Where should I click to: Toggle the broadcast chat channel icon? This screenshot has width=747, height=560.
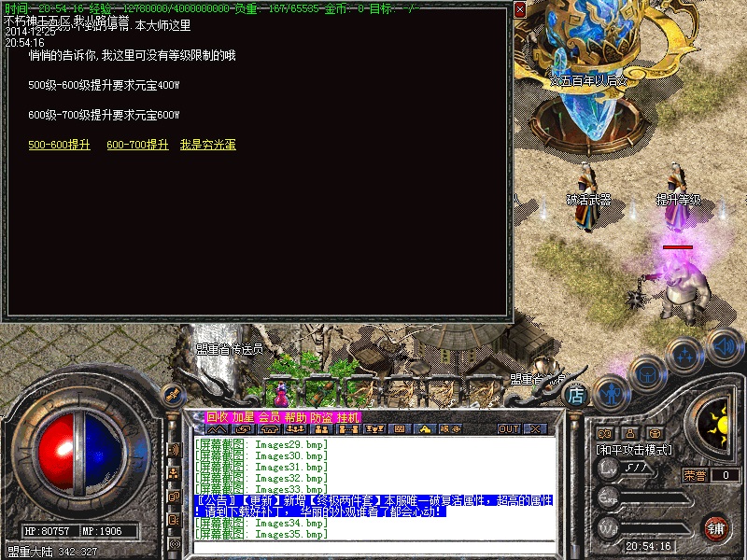click(x=174, y=449)
